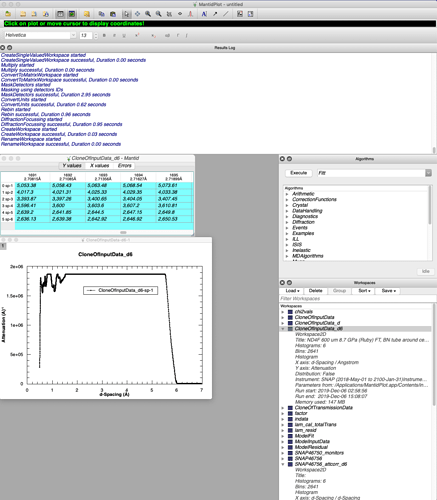Close the Results Log dock panel
The height and width of the screenshot is (500, 437).
(x=3, y=48)
